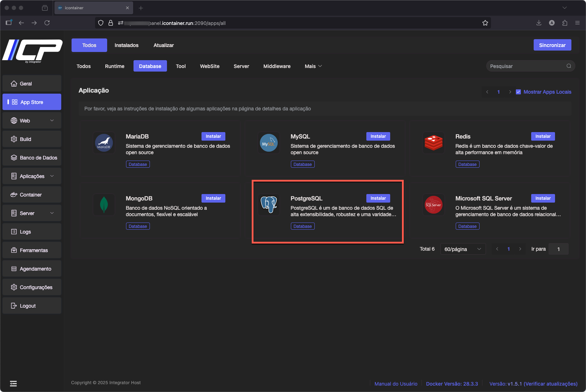Select the Runtime category tab
The image size is (586, 392).
click(115, 66)
